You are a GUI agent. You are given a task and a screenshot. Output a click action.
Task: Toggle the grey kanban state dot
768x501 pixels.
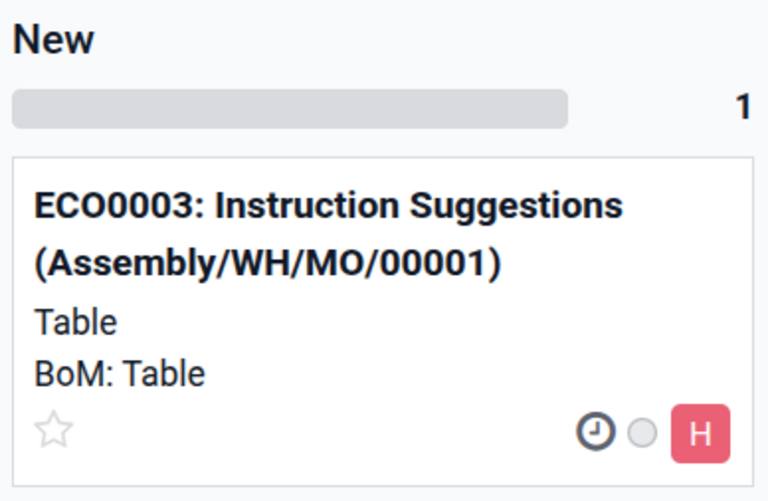coord(642,433)
